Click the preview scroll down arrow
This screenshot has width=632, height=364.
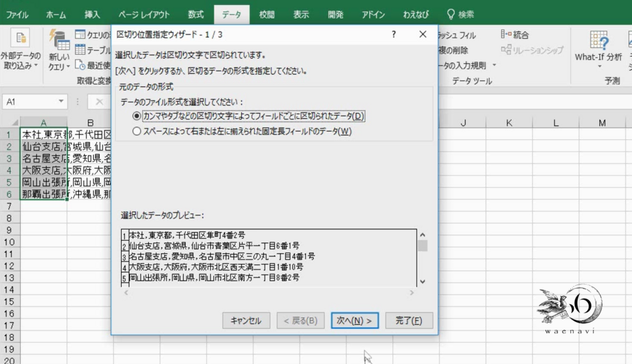coord(422,282)
